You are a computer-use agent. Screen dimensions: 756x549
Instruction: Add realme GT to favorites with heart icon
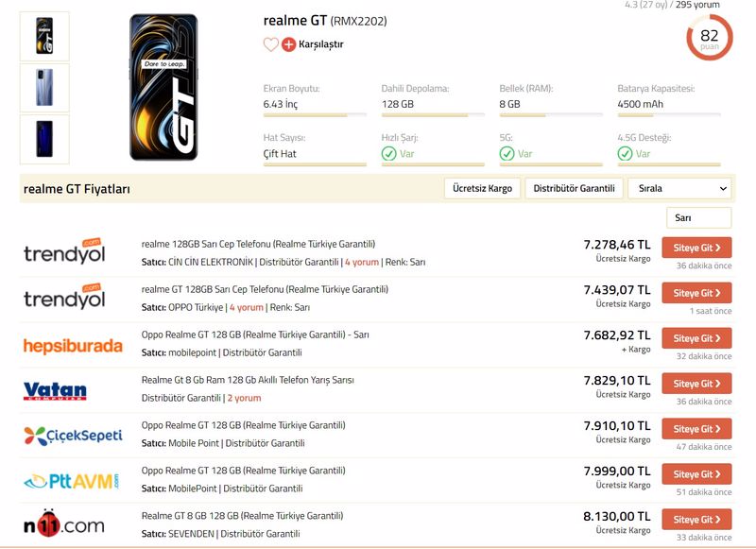coord(271,44)
